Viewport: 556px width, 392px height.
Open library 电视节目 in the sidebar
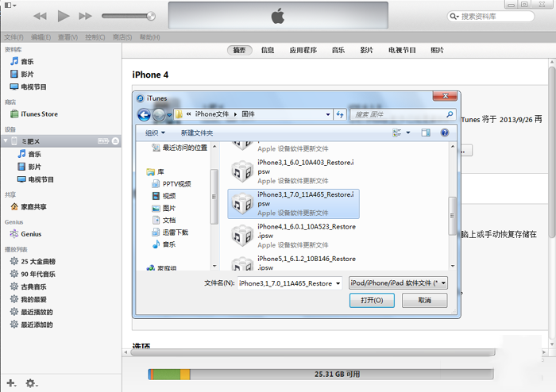pos(33,87)
